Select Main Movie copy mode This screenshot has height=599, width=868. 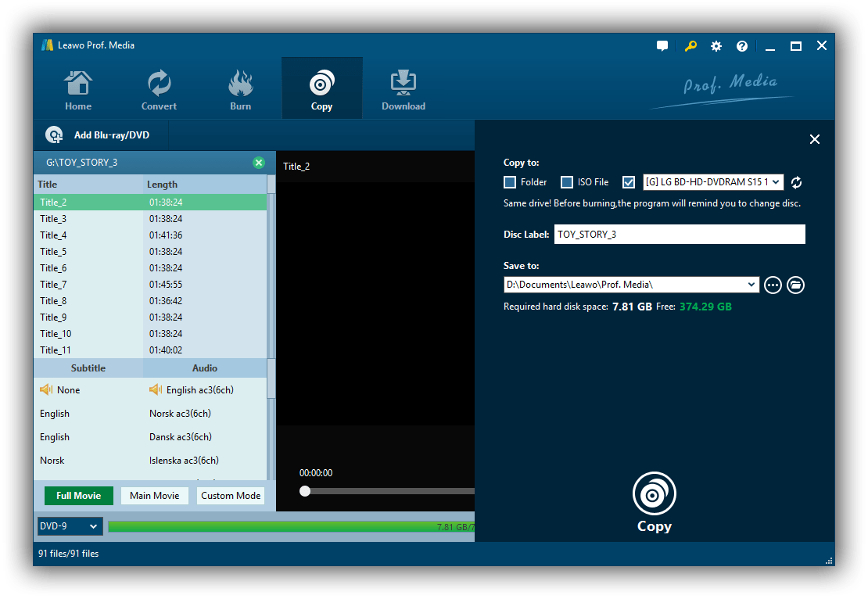(155, 496)
